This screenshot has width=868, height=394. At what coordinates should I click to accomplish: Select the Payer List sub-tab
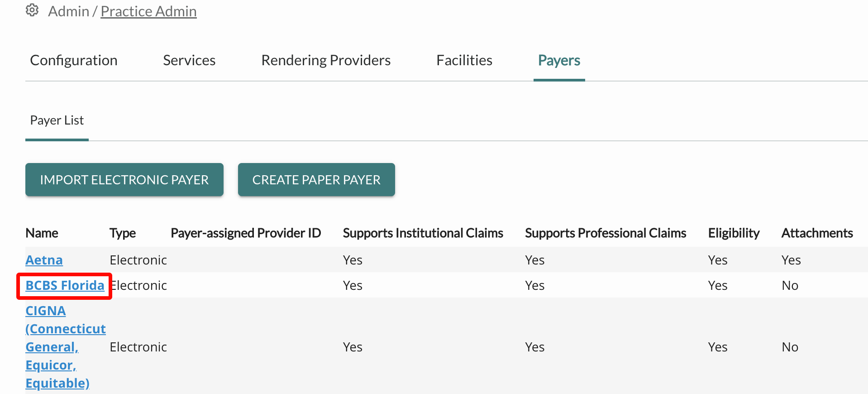[x=57, y=120]
